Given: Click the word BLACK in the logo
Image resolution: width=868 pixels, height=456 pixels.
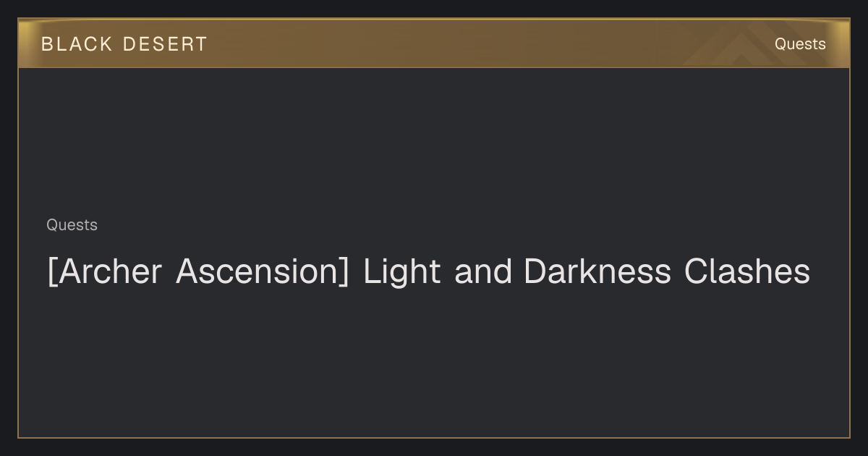Looking at the screenshot, I should 77,44.
